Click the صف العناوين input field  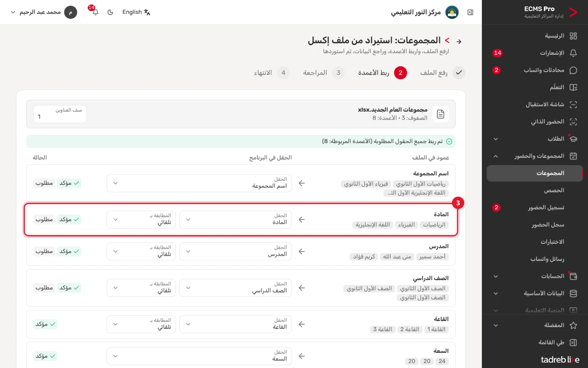[60, 114]
